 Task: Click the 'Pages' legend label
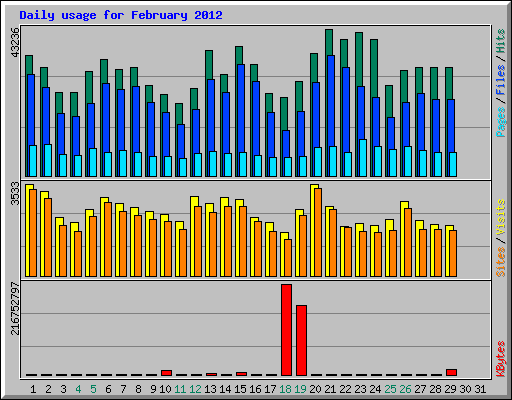tap(501, 122)
